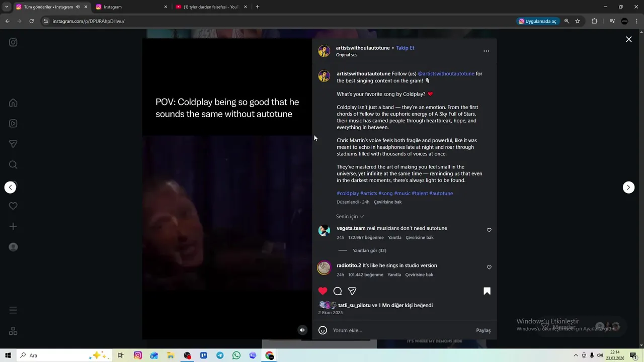The height and width of the screenshot is (362, 644).
Task: Create new post with plus icon
Action: click(13, 226)
